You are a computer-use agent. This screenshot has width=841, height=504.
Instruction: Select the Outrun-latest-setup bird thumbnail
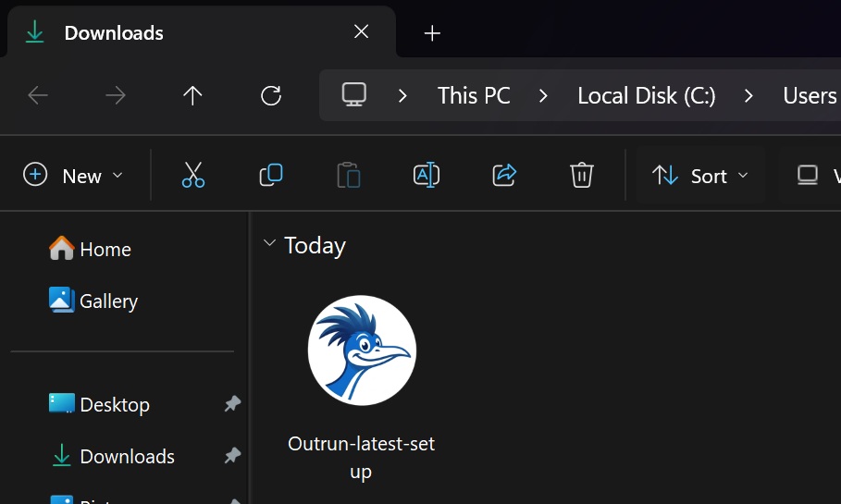pyautogui.click(x=362, y=350)
